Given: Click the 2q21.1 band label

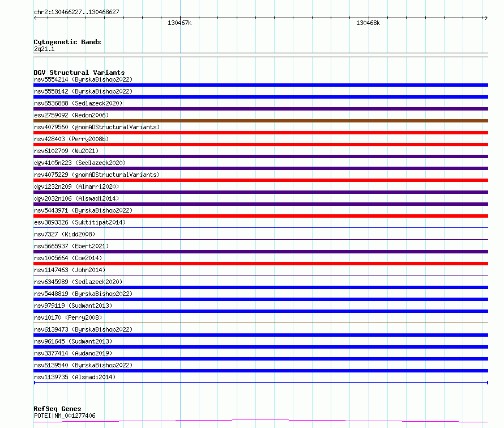Looking at the screenshot, I should pos(44,49).
